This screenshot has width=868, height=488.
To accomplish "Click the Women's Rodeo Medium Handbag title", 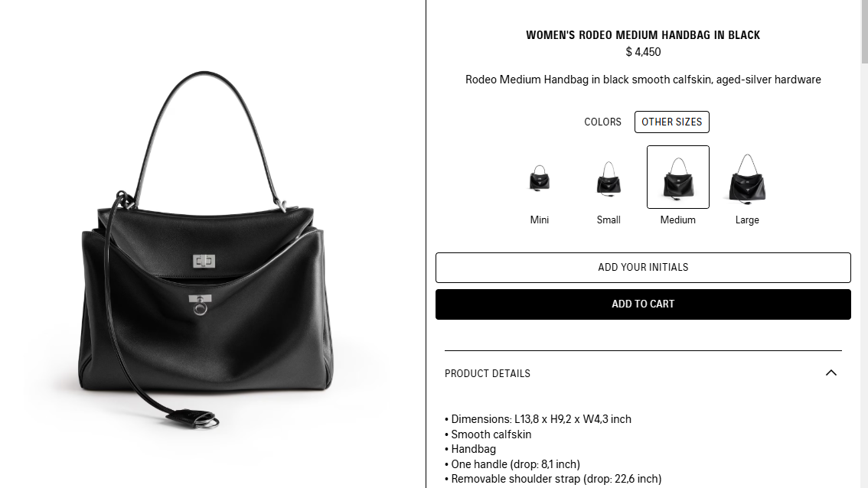I will tap(643, 35).
